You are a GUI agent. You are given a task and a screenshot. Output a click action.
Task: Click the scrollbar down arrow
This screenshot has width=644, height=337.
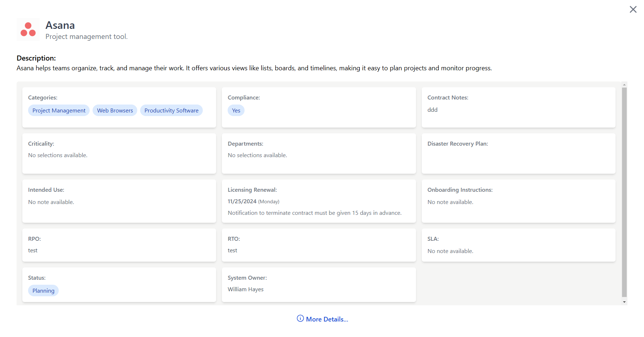[624, 302]
